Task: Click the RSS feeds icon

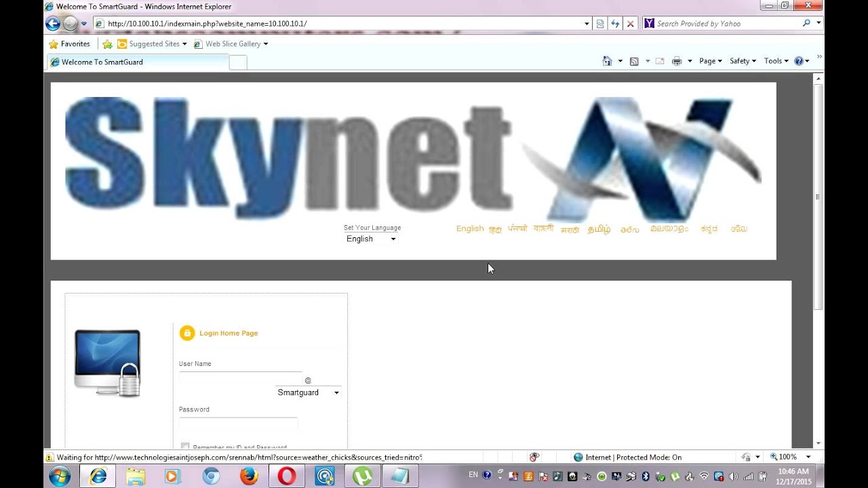Action: [x=634, y=61]
